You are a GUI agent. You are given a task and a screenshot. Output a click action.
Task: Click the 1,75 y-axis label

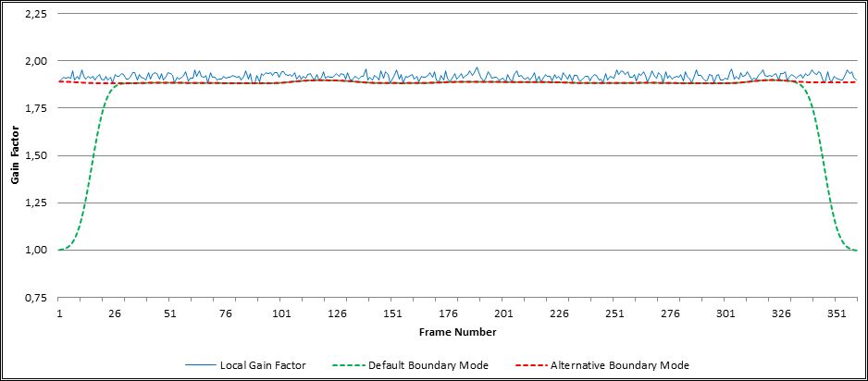[36, 108]
